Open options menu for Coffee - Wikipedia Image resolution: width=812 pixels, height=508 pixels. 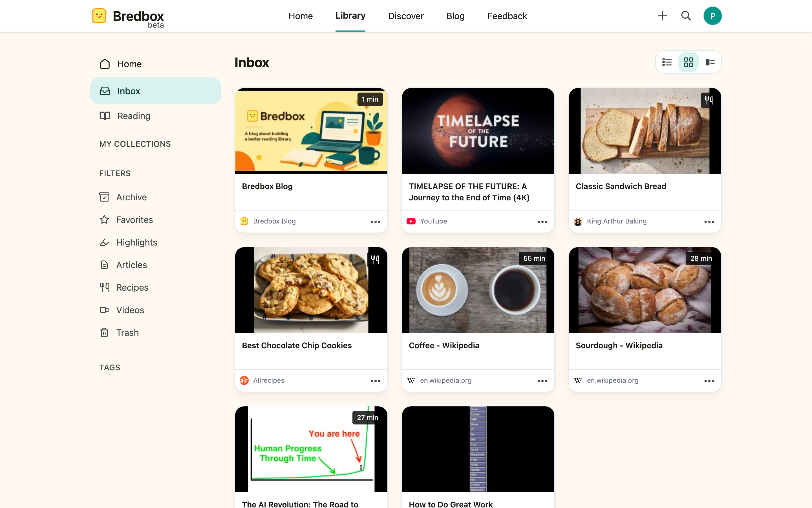coord(542,381)
